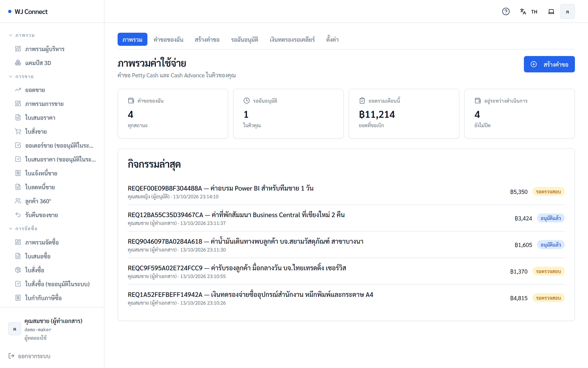
Task: Click the คุณสมชาย (ผู้ทำเอกสาร) profile name
Action: 53,321
